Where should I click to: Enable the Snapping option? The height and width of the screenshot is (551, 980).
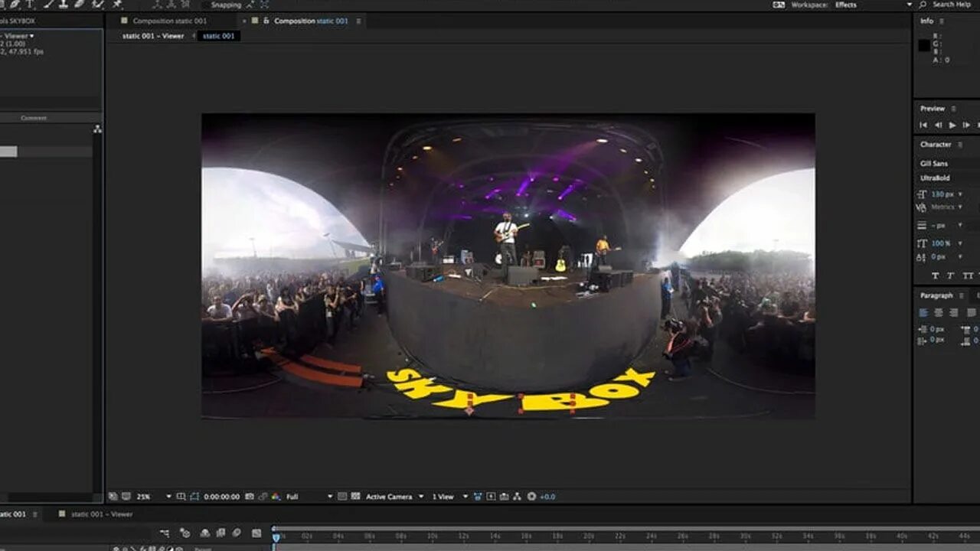click(x=226, y=5)
